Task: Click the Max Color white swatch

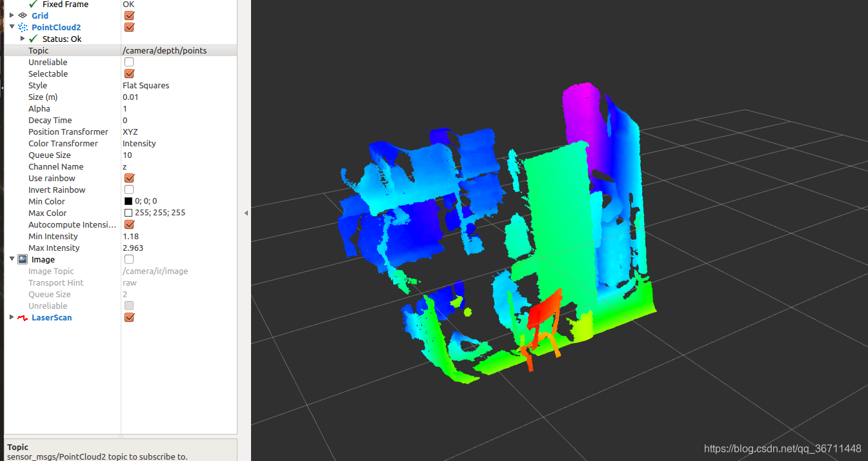Action: (x=128, y=213)
